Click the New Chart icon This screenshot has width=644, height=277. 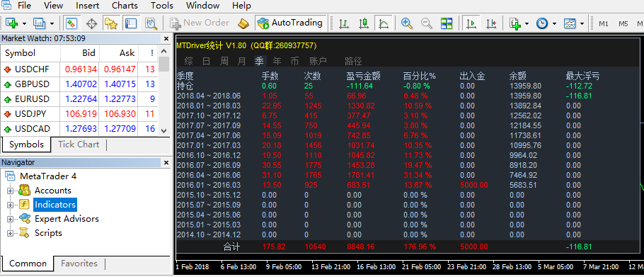[12, 23]
